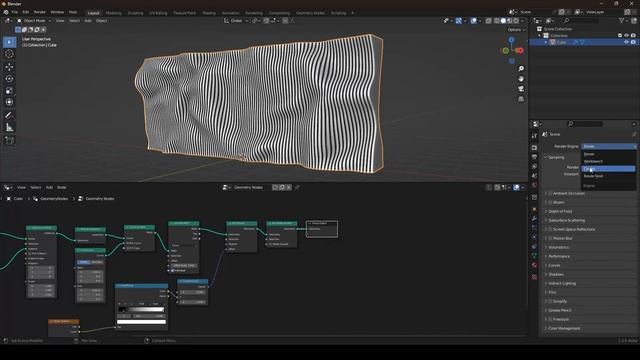Open the Object Data green properties tab
Viewport: 640px width, 360px height.
coord(534,256)
